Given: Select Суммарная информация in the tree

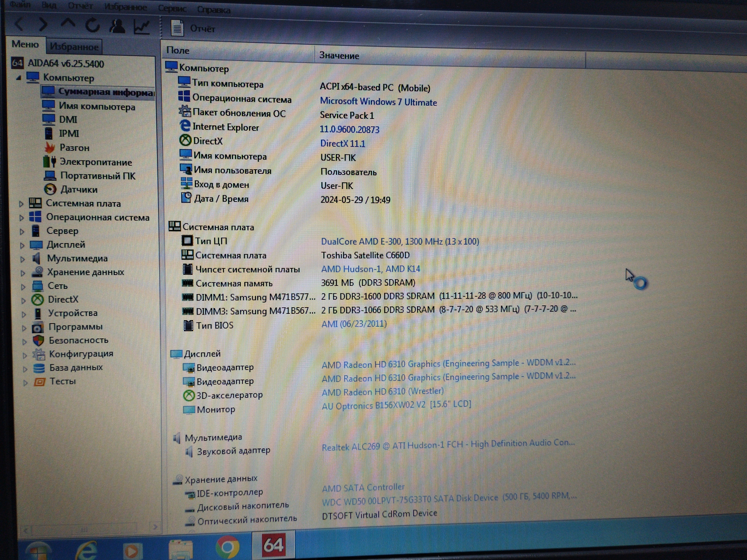Looking at the screenshot, I should coord(98,92).
